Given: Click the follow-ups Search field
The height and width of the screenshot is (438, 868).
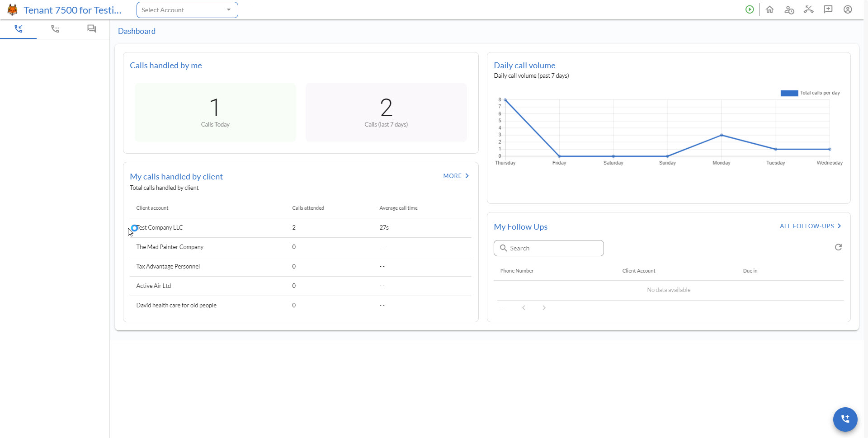Looking at the screenshot, I should (x=549, y=248).
